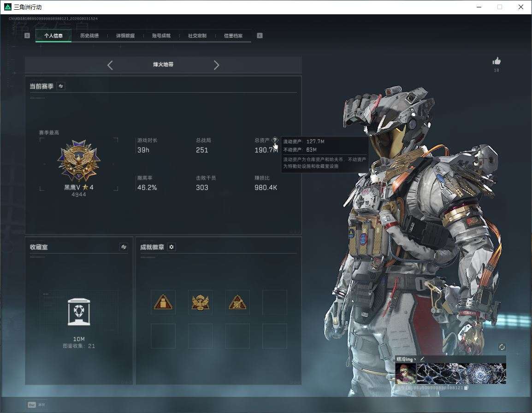This screenshot has height=413, width=532.
Task: Click the 总资产 190.7M value
Action: [x=266, y=150]
